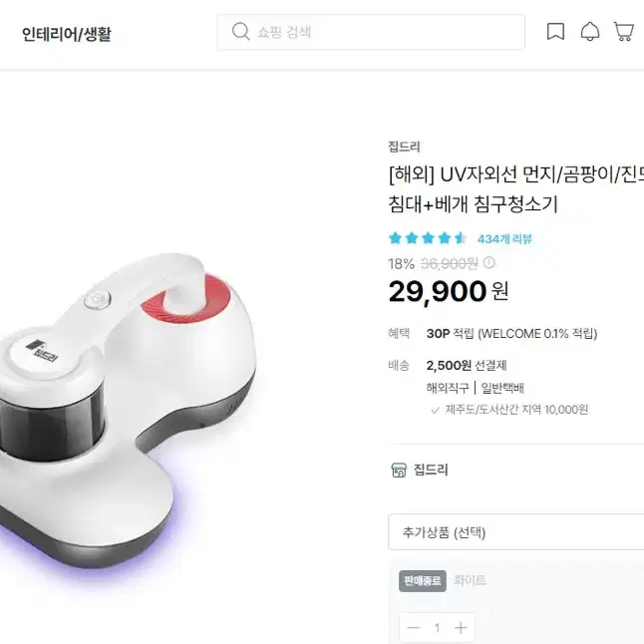This screenshot has width=644, height=644.
Task: Click the price info circle icon
Action: click(x=489, y=262)
